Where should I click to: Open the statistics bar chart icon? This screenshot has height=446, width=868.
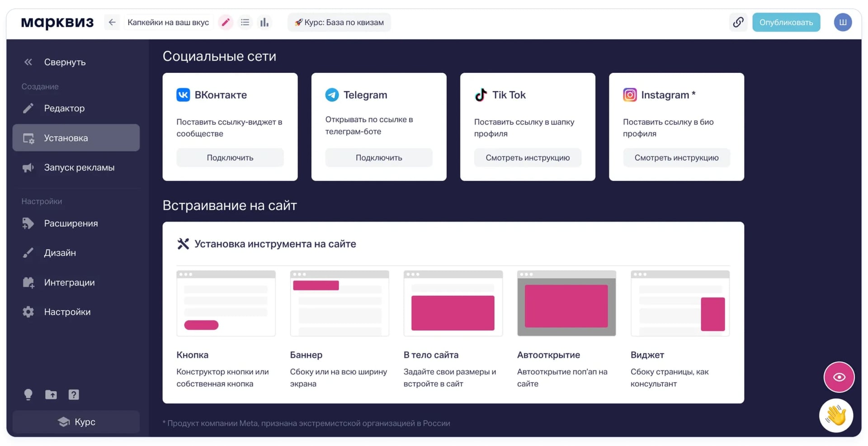pyautogui.click(x=264, y=22)
